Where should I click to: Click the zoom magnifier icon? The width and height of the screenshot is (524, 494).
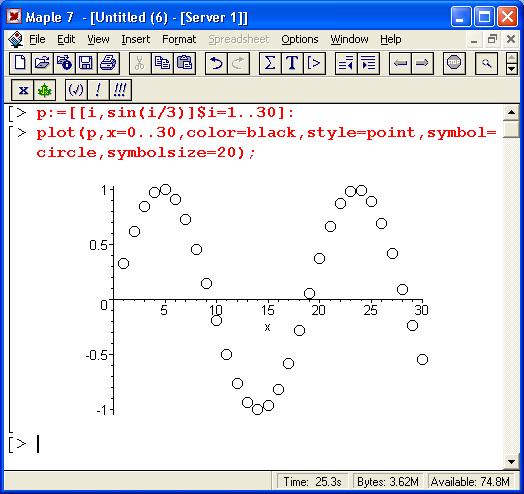[487, 63]
